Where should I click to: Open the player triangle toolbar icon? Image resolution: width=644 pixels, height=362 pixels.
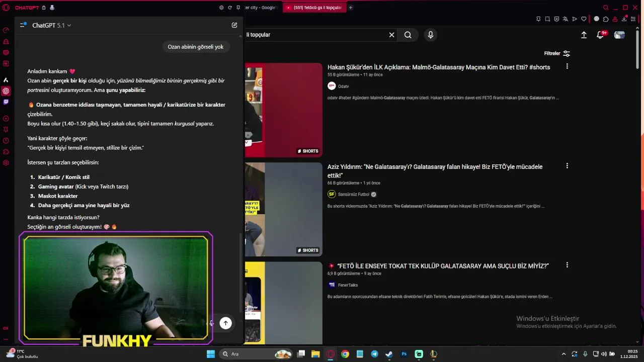[x=575, y=19]
